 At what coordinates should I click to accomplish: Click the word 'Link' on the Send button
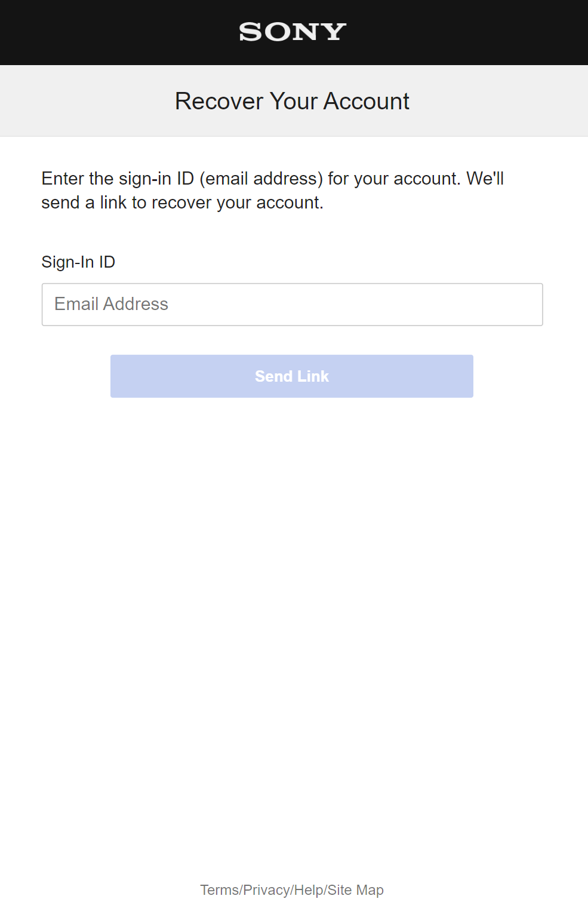pyautogui.click(x=313, y=376)
